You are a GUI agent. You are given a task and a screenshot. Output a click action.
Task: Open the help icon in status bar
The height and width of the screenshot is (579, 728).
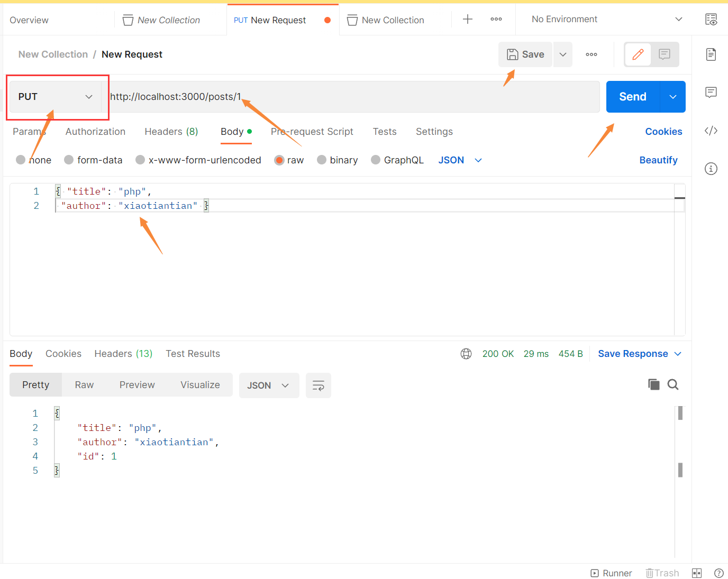(x=719, y=573)
